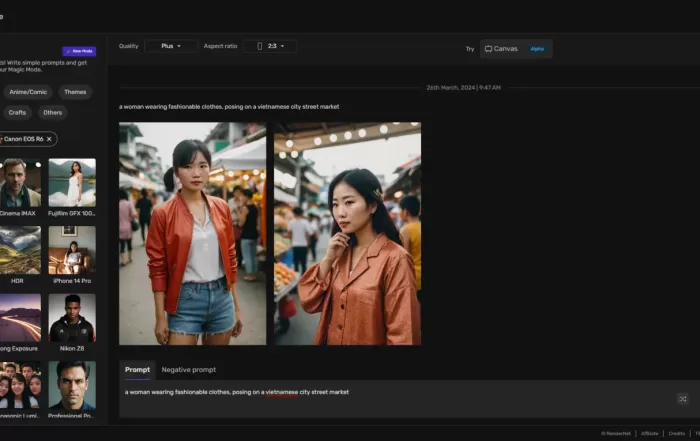This screenshot has height=441, width=700.
Task: Click the prompt caption above generated images
Action: [x=229, y=107]
